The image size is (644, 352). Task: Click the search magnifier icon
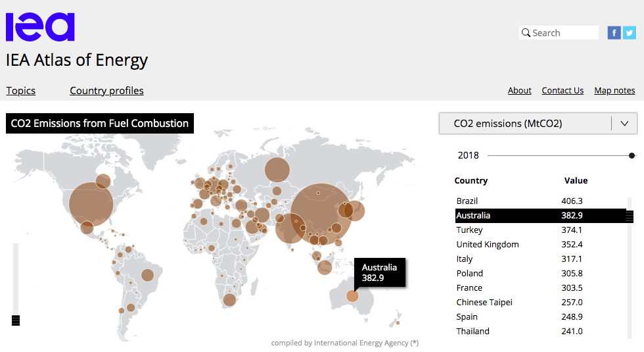tap(526, 32)
